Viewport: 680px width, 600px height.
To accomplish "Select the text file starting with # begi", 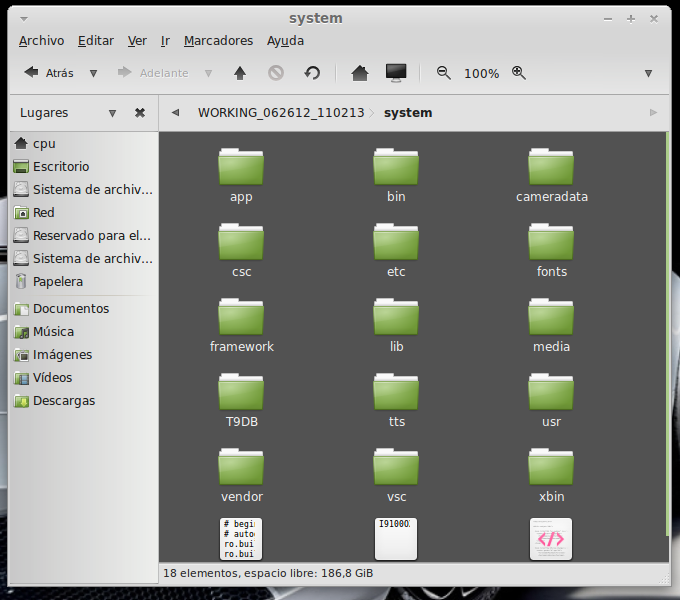I will coord(241,539).
